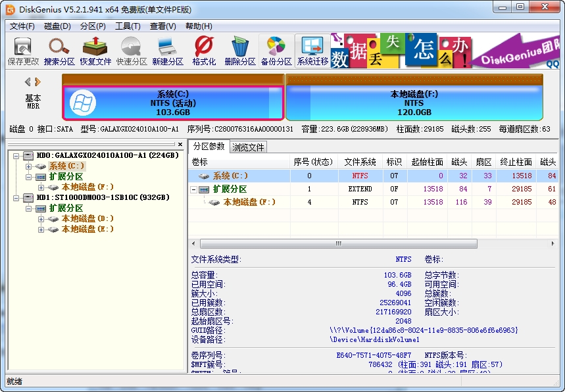The width and height of the screenshot is (565, 392).
Task: Select 本地磁盘(E:) in the disk tree
Action: (87, 230)
